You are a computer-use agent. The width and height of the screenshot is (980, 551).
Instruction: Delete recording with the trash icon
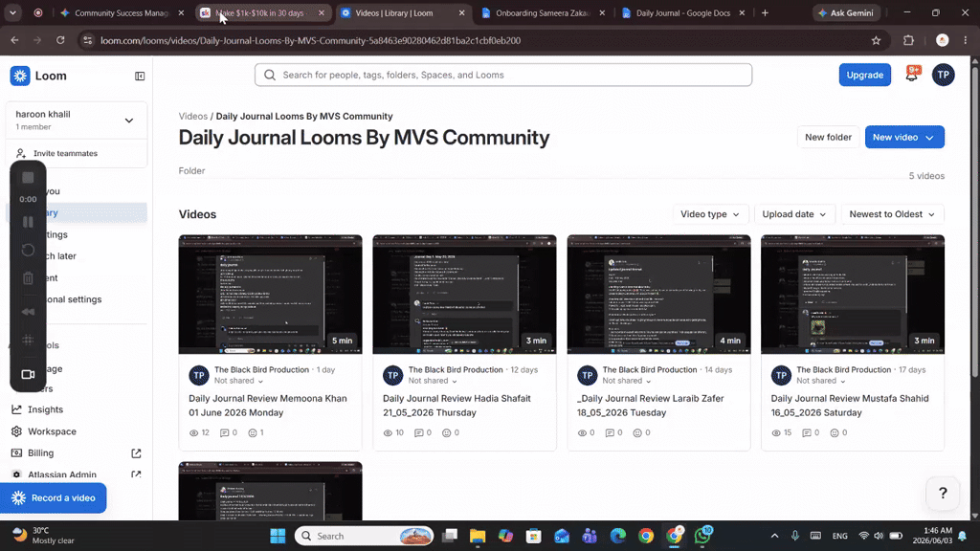28,278
